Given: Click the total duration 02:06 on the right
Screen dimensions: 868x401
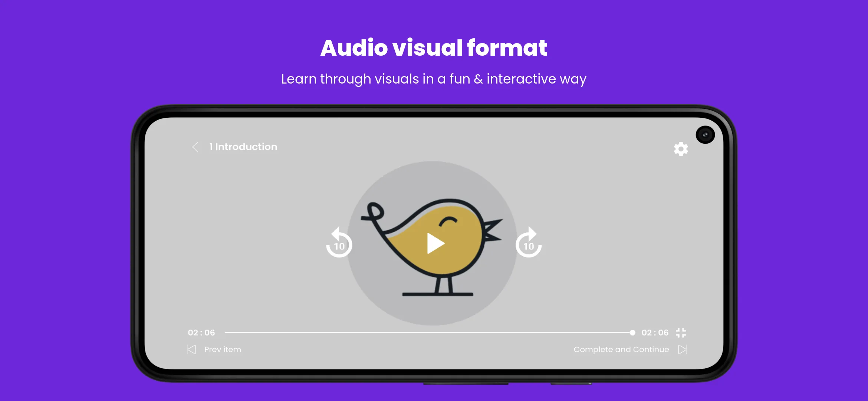Looking at the screenshot, I should pyautogui.click(x=655, y=333).
